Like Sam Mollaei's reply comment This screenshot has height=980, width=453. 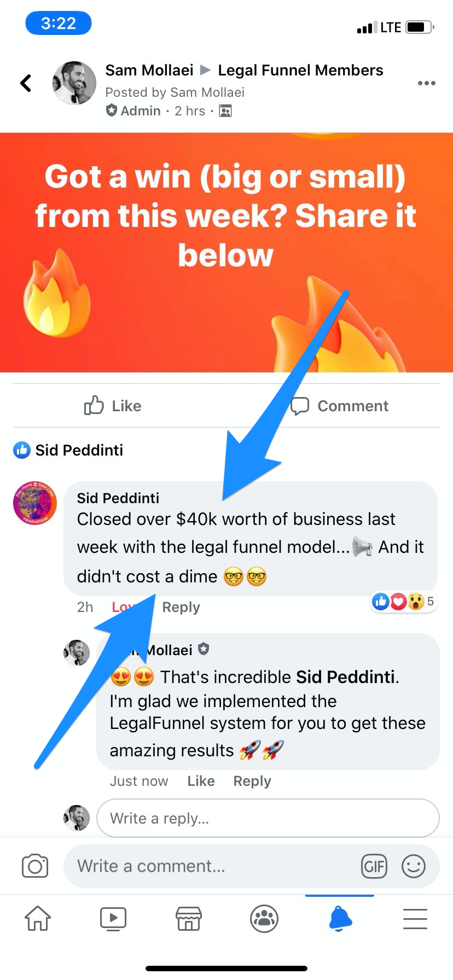(201, 781)
